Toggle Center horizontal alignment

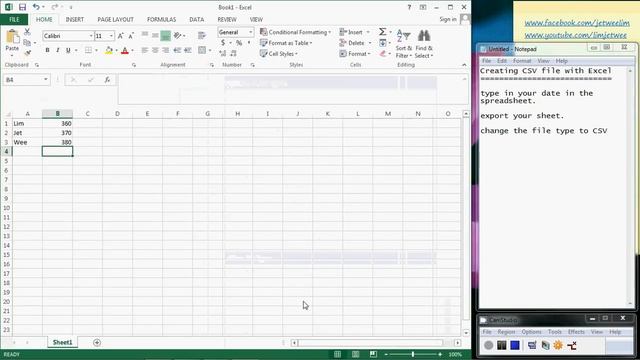coord(155,50)
